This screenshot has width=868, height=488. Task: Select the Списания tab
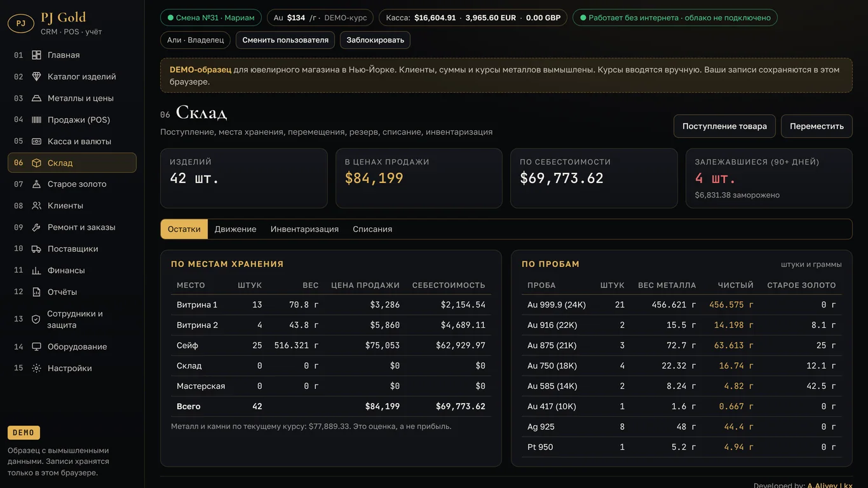tap(372, 229)
